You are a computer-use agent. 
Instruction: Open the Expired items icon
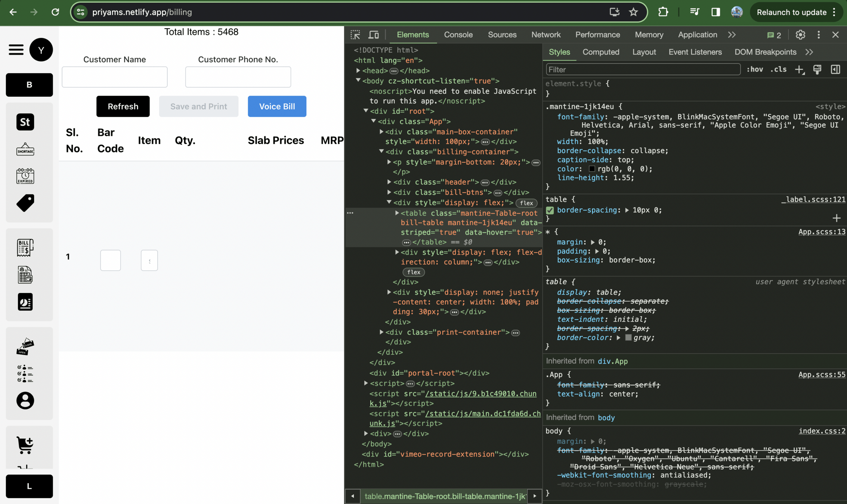click(x=25, y=176)
